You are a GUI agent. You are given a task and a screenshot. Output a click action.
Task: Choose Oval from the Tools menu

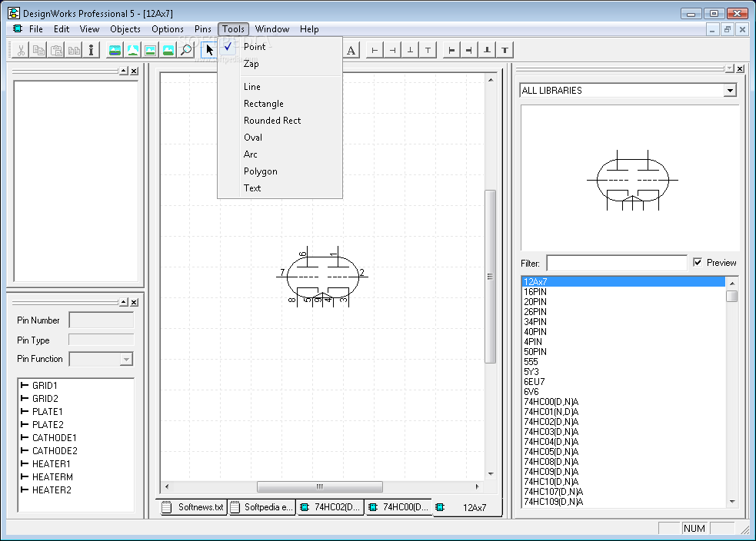pyautogui.click(x=280, y=138)
